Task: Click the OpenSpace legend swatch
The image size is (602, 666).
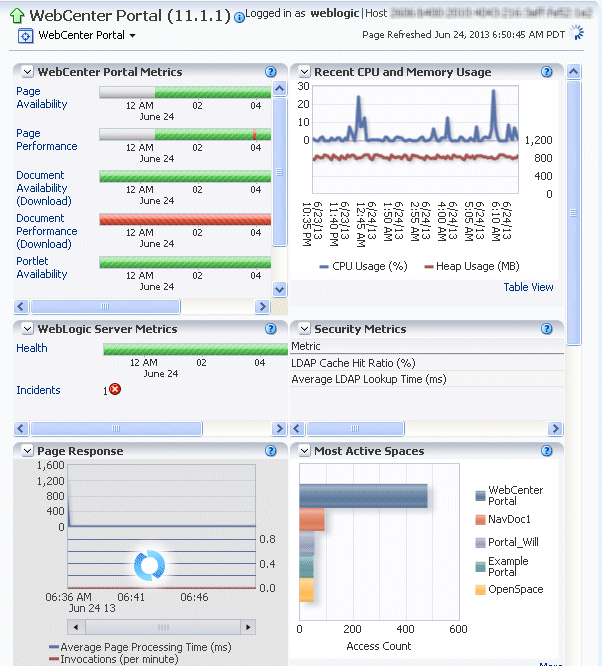Action: point(480,590)
